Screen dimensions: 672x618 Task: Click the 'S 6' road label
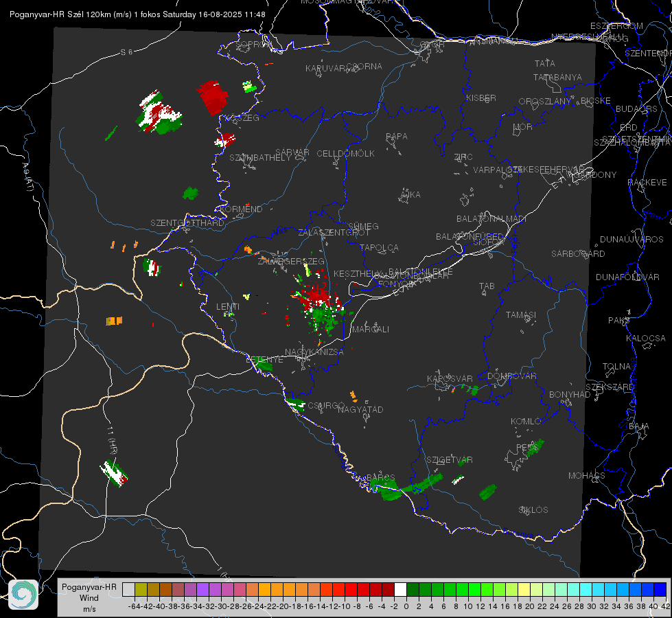pyautogui.click(x=127, y=52)
